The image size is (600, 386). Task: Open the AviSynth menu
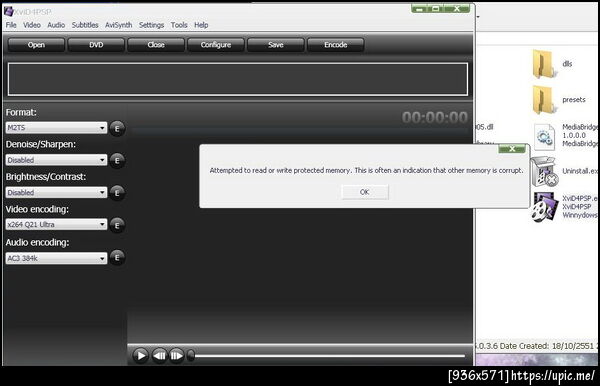point(119,25)
